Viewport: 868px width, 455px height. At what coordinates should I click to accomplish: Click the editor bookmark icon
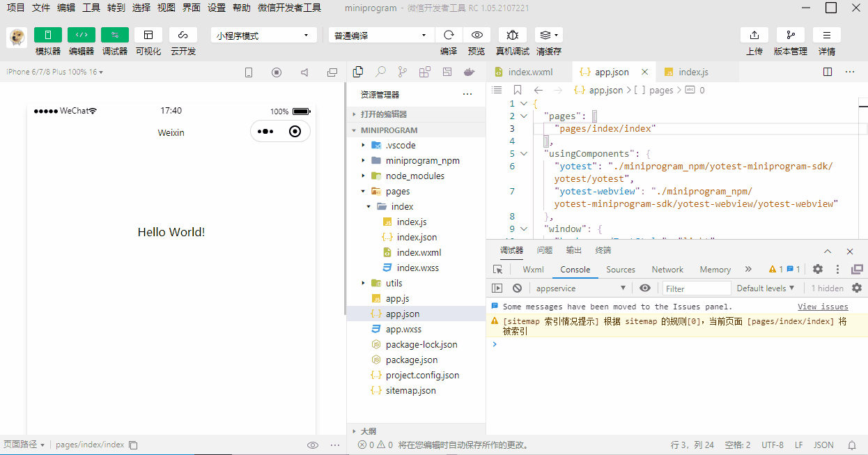[517, 90]
